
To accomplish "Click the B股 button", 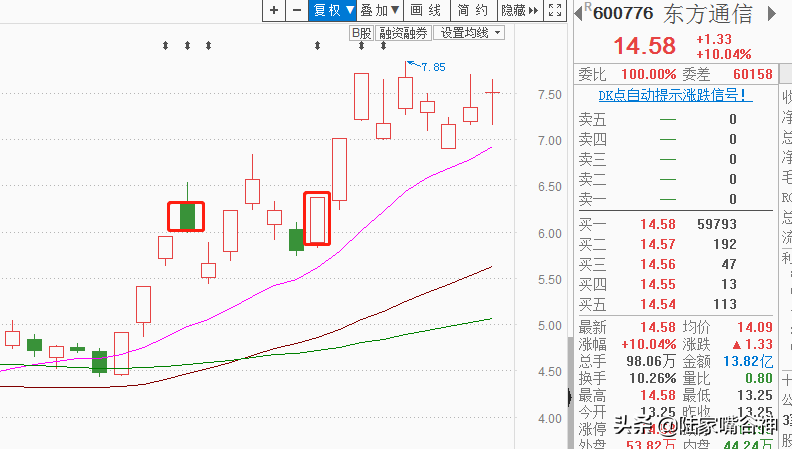I will click(361, 33).
